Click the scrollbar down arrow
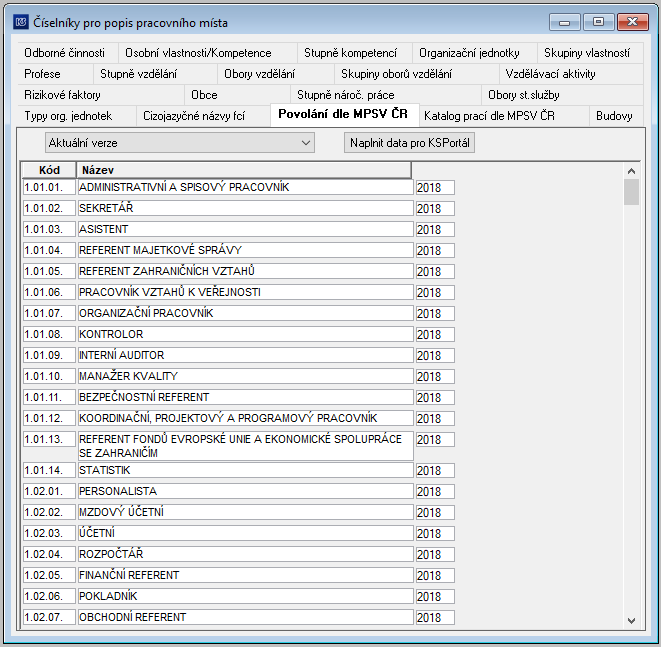 (x=631, y=620)
